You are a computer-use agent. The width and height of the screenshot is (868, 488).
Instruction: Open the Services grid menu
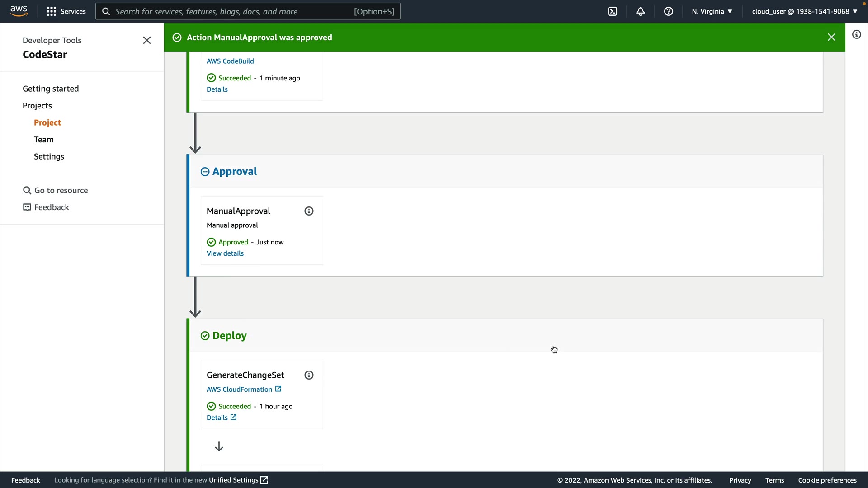(66, 11)
